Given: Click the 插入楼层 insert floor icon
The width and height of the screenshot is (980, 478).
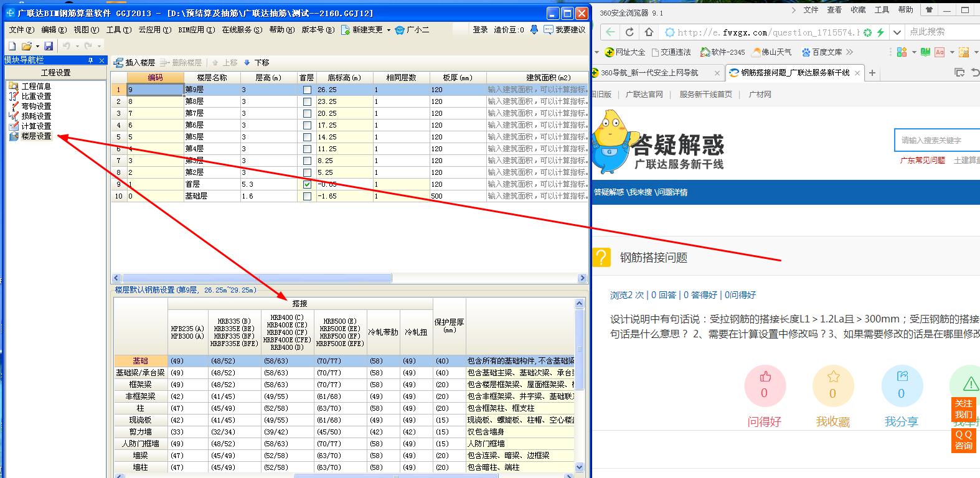Looking at the screenshot, I should click(118, 63).
